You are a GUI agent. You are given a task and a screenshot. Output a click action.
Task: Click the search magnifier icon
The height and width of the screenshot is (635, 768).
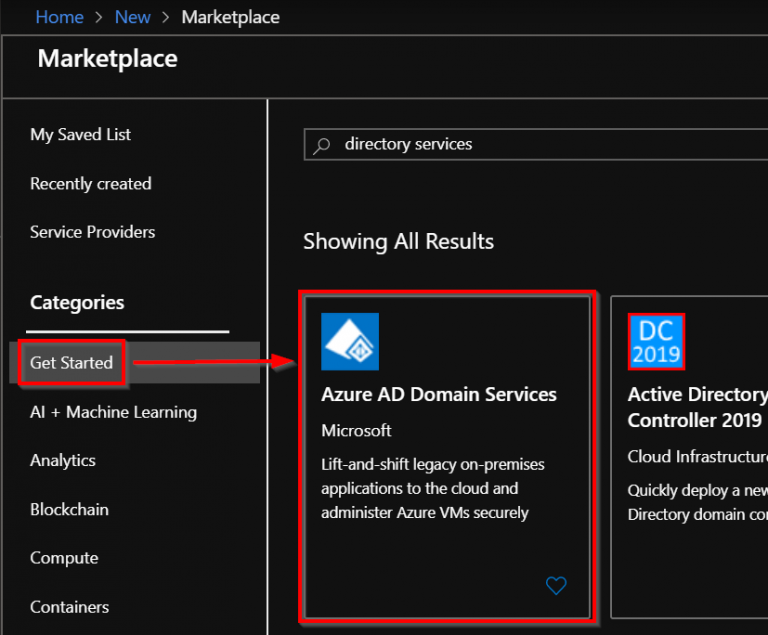pos(322,145)
